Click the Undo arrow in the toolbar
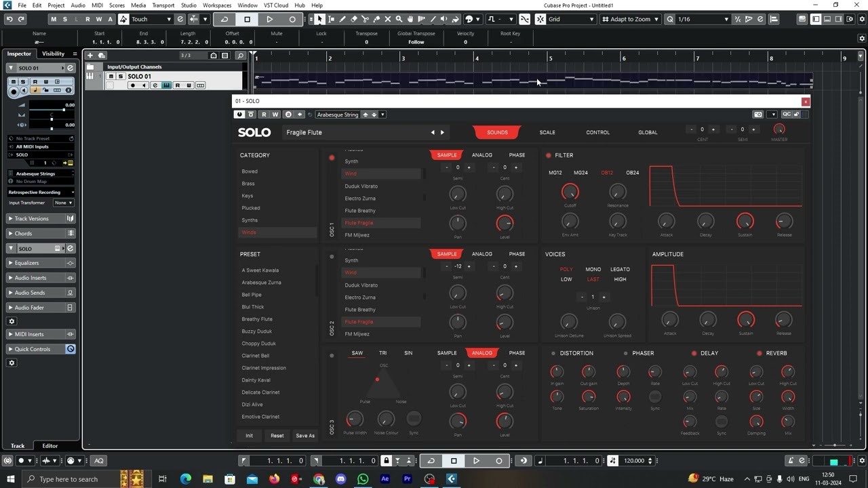The width and height of the screenshot is (868, 488). point(9,19)
